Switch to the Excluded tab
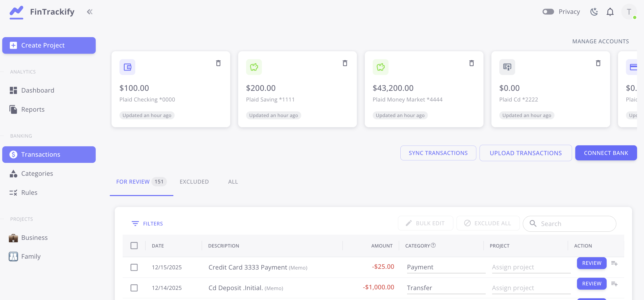The width and height of the screenshot is (644, 300). click(194, 182)
